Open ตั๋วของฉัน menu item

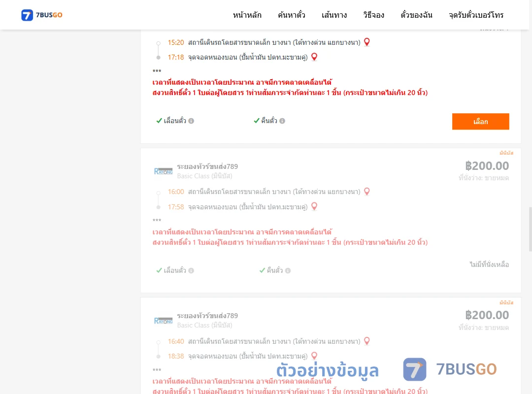pyautogui.click(x=416, y=15)
